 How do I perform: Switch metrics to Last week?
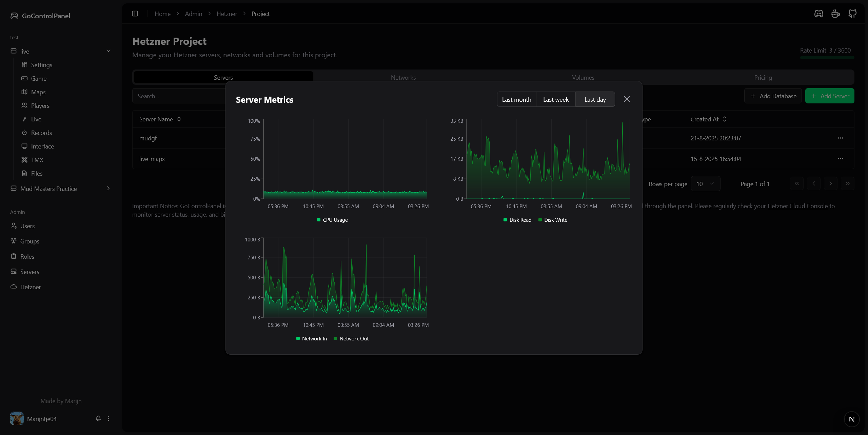point(556,99)
